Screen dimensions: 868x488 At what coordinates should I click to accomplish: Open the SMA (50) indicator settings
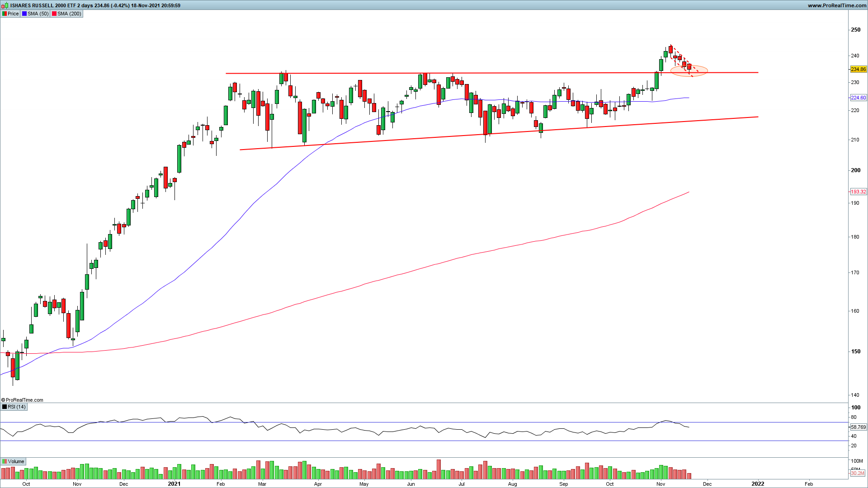pyautogui.click(x=38, y=14)
